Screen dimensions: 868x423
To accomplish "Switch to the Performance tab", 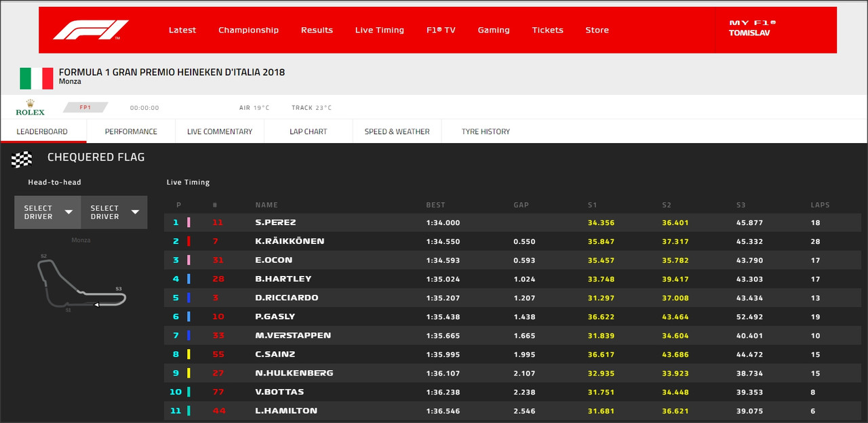I will click(131, 132).
